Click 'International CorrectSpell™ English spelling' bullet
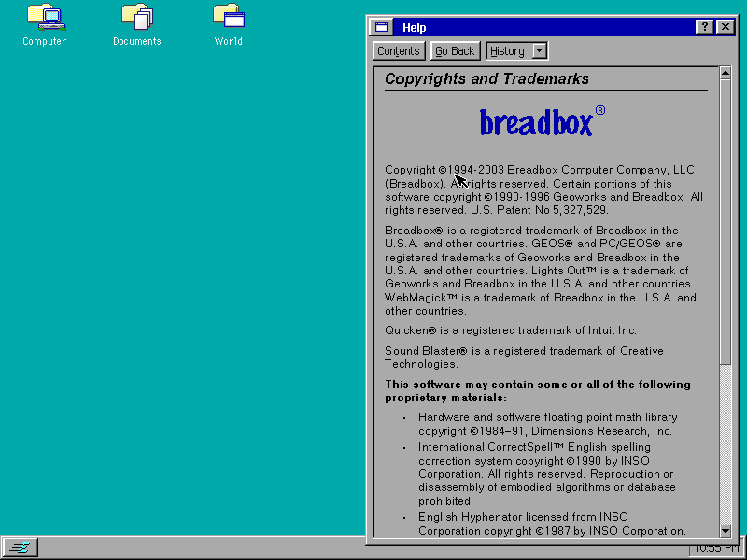Image resolution: width=747 pixels, height=560 pixels. pyautogui.click(x=534, y=447)
